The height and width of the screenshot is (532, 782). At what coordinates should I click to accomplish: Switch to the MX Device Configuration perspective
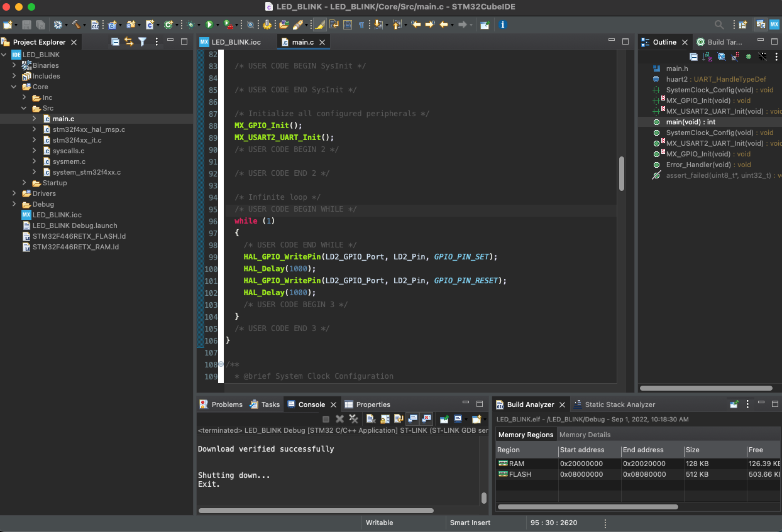pos(774,24)
